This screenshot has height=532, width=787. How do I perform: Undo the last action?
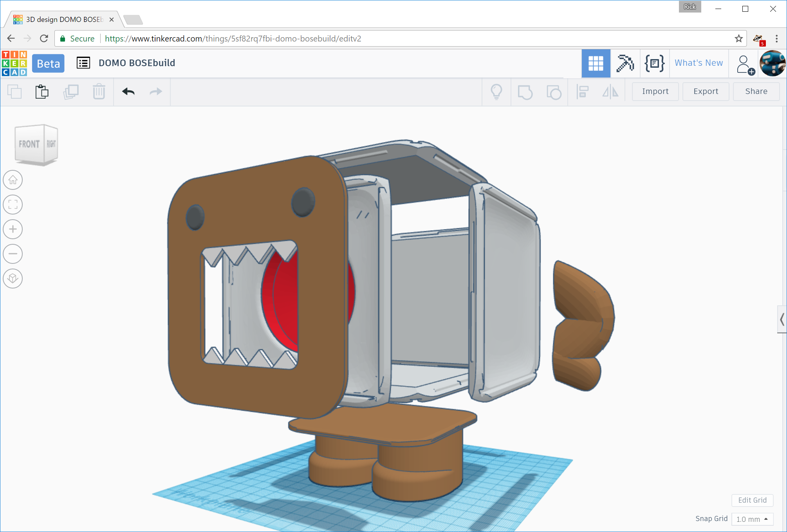[x=128, y=92]
